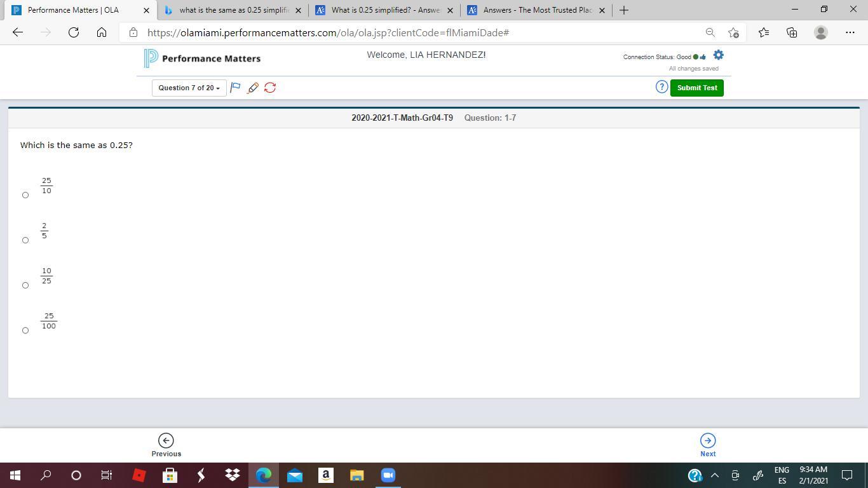Choose the 2/5 answer option
Screen dimensions: 868x488
[25, 240]
